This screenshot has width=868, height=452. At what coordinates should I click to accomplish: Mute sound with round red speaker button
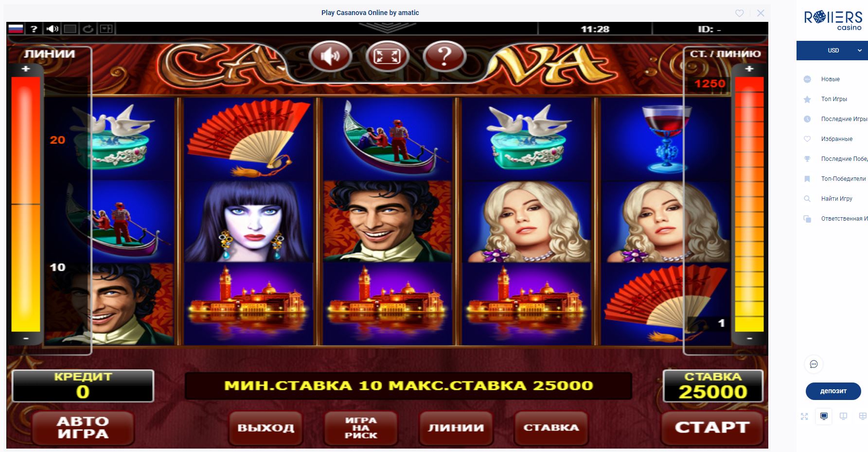pyautogui.click(x=330, y=56)
